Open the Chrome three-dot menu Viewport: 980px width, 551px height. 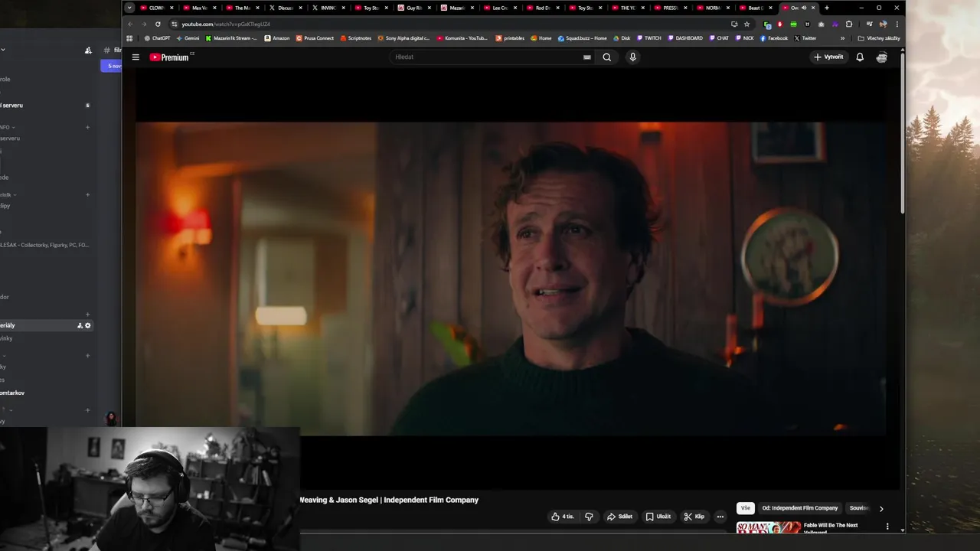pyautogui.click(x=897, y=24)
